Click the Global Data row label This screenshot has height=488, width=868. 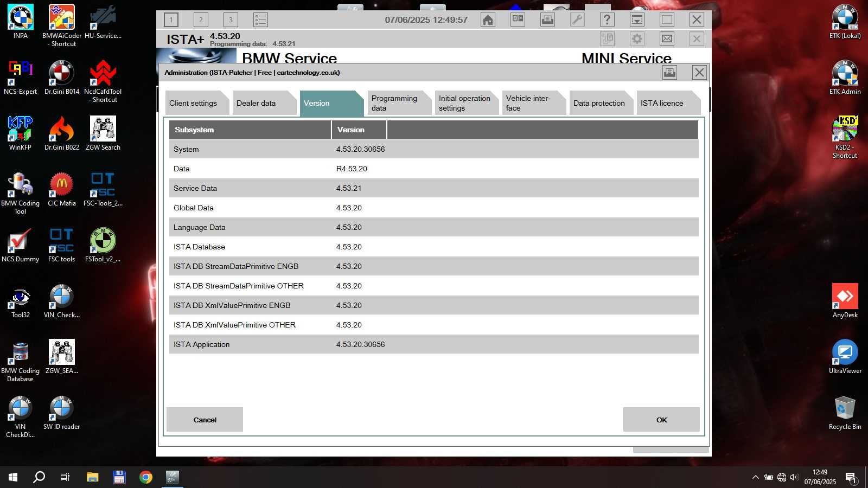(194, 208)
